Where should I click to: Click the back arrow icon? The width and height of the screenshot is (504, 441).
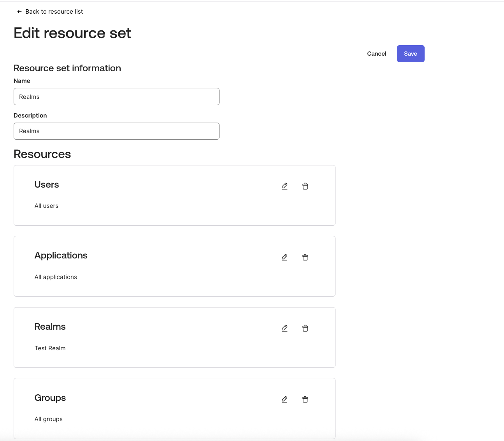(x=19, y=12)
